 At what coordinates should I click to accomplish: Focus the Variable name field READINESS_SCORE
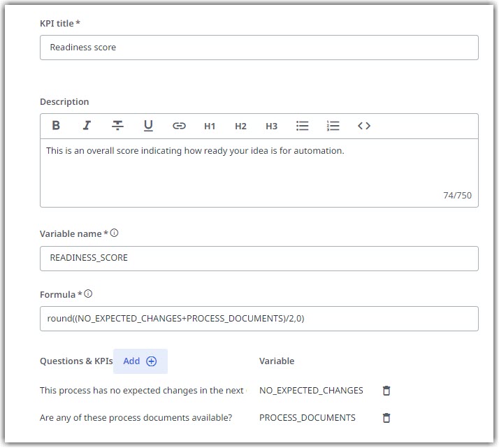click(259, 259)
